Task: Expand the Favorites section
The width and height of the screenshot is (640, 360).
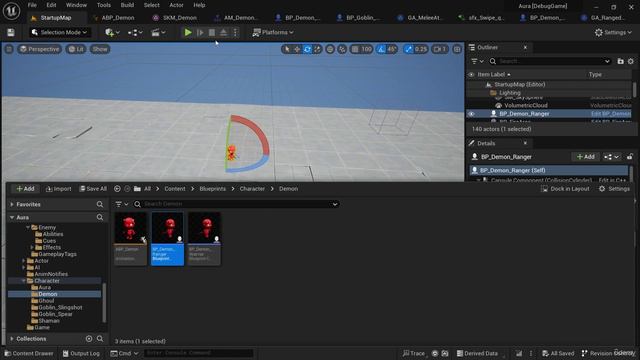Action: 12,204
